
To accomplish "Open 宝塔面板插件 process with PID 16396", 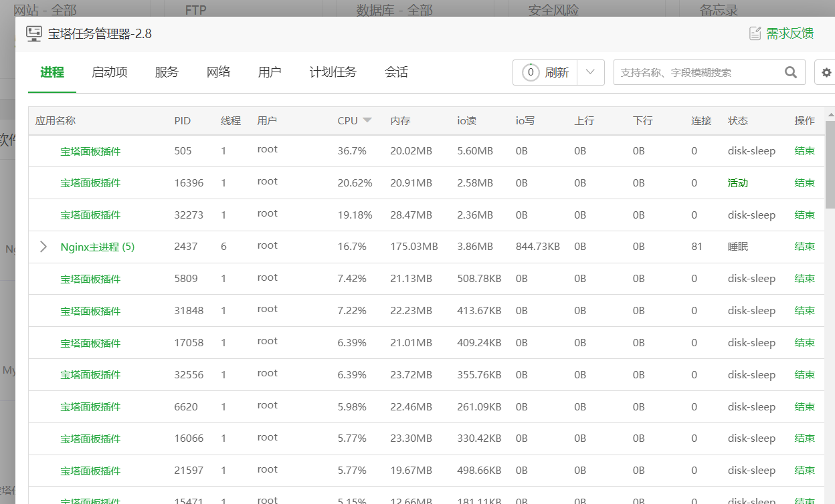I will 90,183.
